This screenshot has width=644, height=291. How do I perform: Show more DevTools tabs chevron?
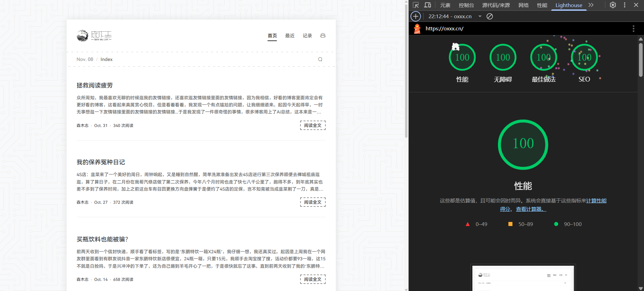591,5
